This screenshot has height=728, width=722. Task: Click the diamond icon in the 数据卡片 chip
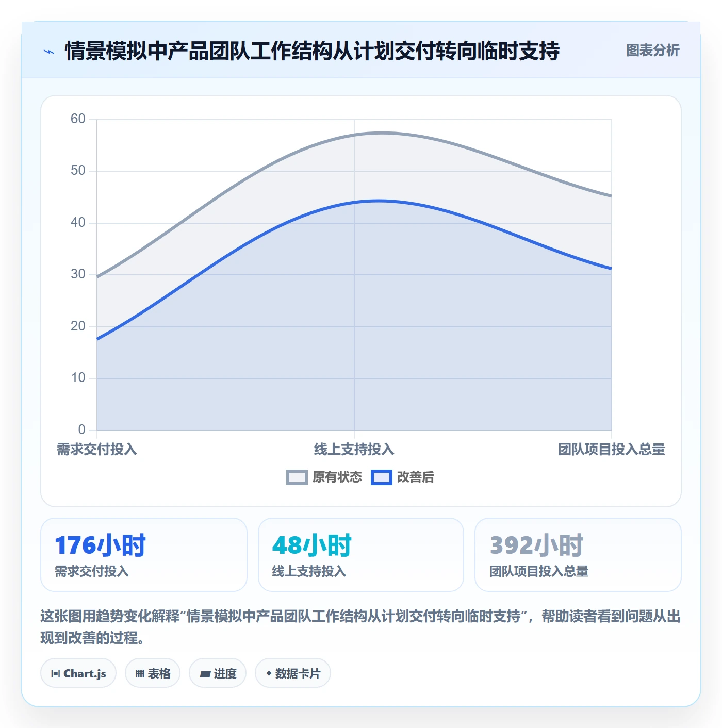269,673
